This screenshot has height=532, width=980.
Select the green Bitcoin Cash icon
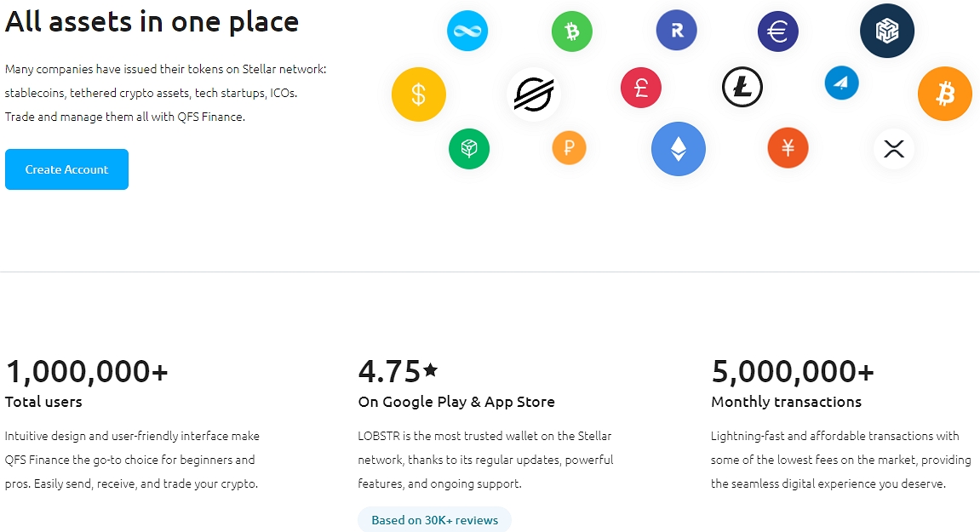(572, 32)
